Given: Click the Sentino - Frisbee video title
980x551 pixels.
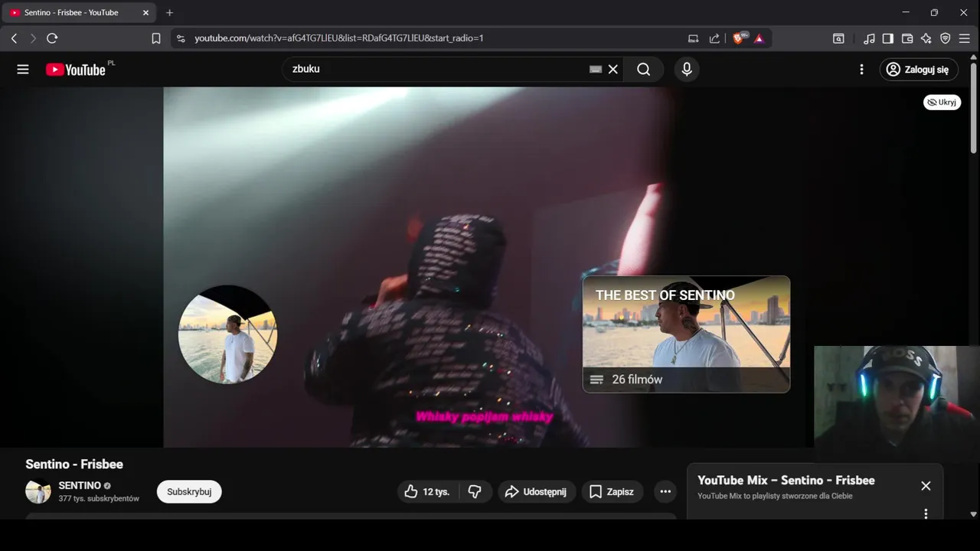Looking at the screenshot, I should (x=74, y=464).
